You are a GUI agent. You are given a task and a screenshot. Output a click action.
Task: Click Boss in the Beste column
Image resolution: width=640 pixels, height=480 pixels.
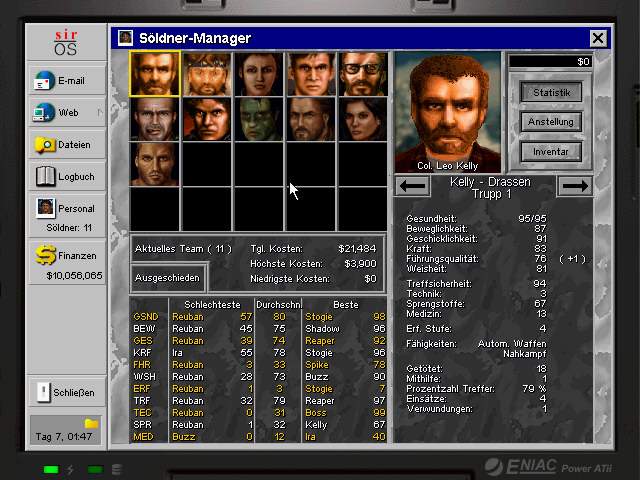pos(316,413)
